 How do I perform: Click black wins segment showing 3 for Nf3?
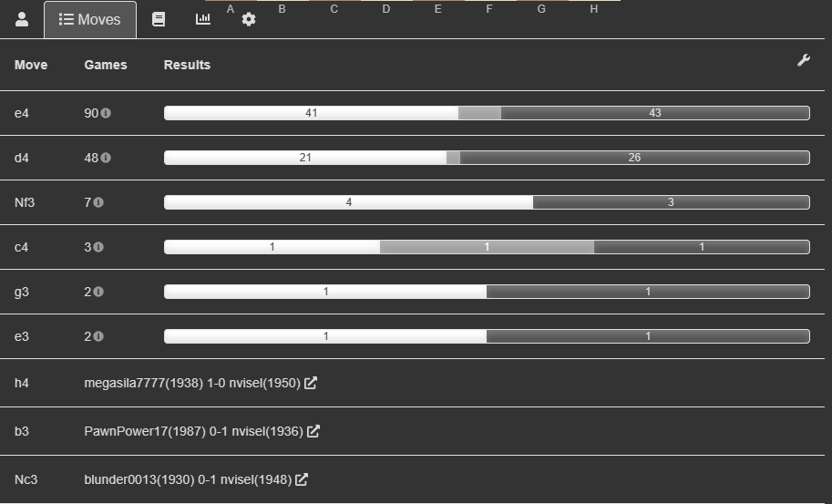coord(672,202)
